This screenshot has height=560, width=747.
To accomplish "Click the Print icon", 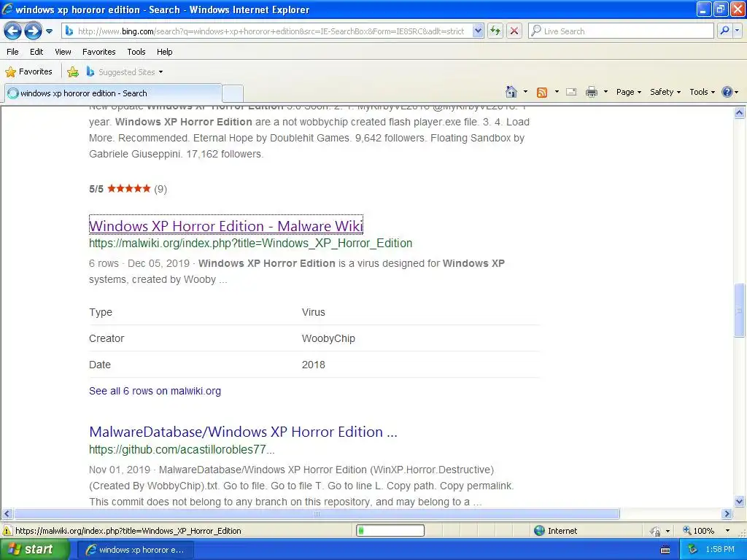I will pos(591,92).
